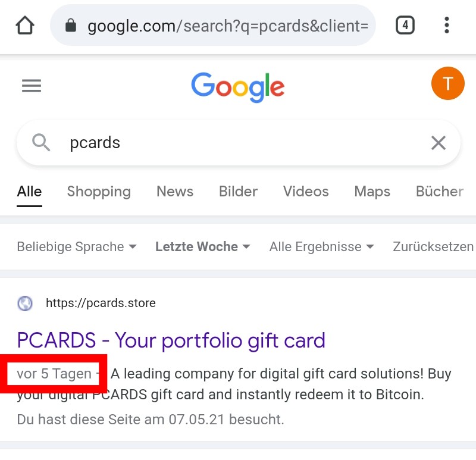This screenshot has width=476, height=460.
Task: Switch to the Videos tab
Action: pos(306,192)
